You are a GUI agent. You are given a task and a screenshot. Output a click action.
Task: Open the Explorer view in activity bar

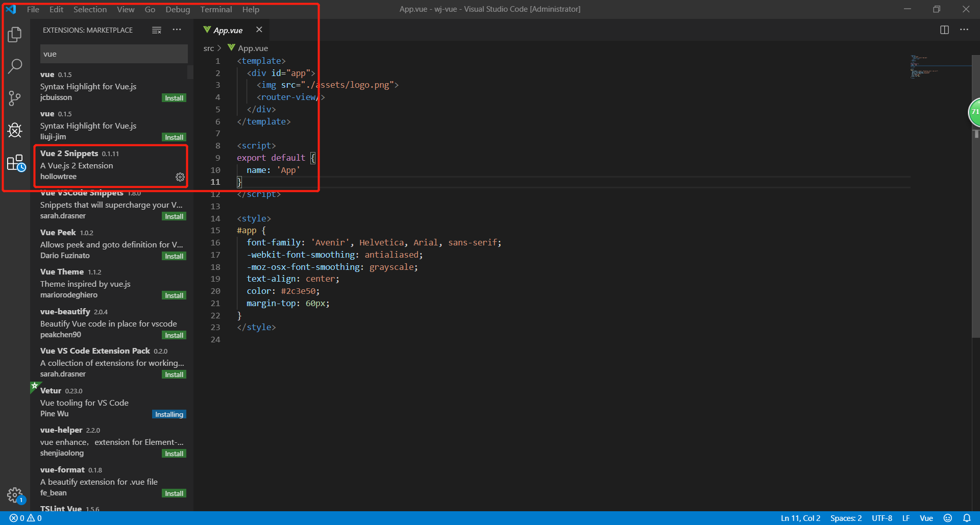click(15, 35)
